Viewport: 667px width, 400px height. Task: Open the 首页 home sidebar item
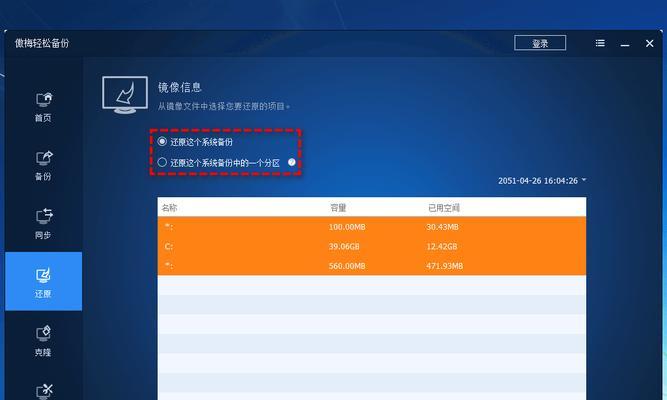43,107
